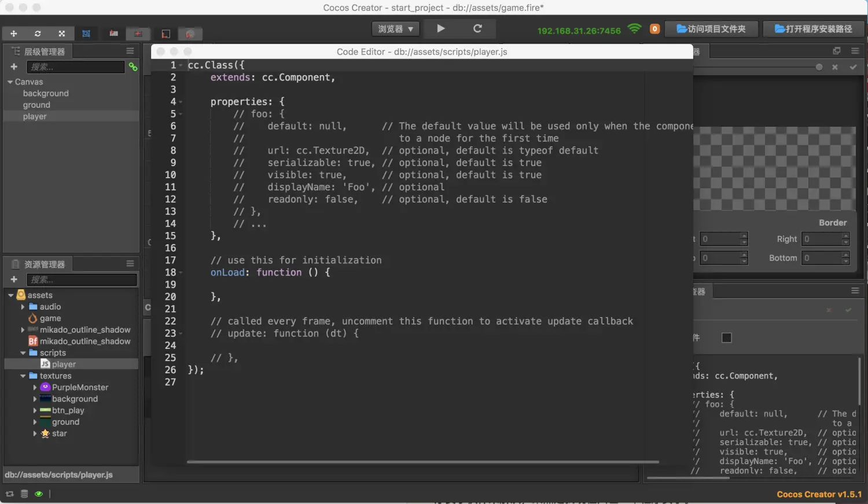Click the horizontal scrollbar in Code Editor

422,462
